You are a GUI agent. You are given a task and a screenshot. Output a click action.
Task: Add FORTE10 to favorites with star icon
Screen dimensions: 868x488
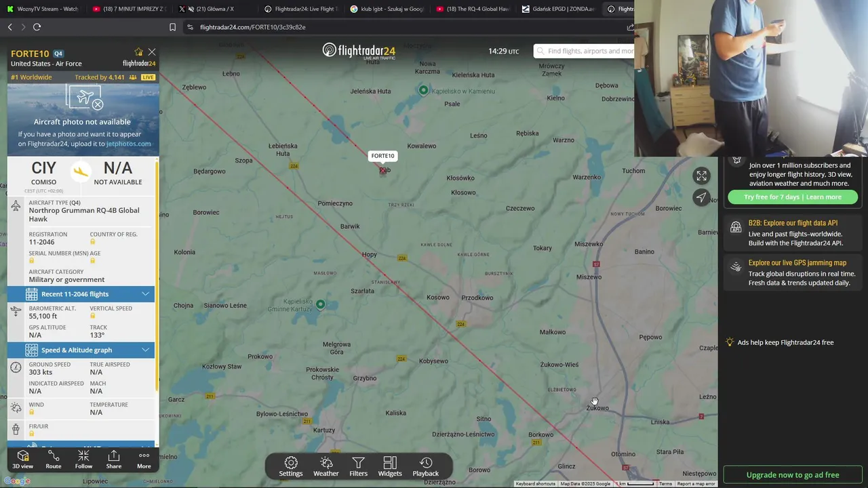pyautogui.click(x=138, y=52)
